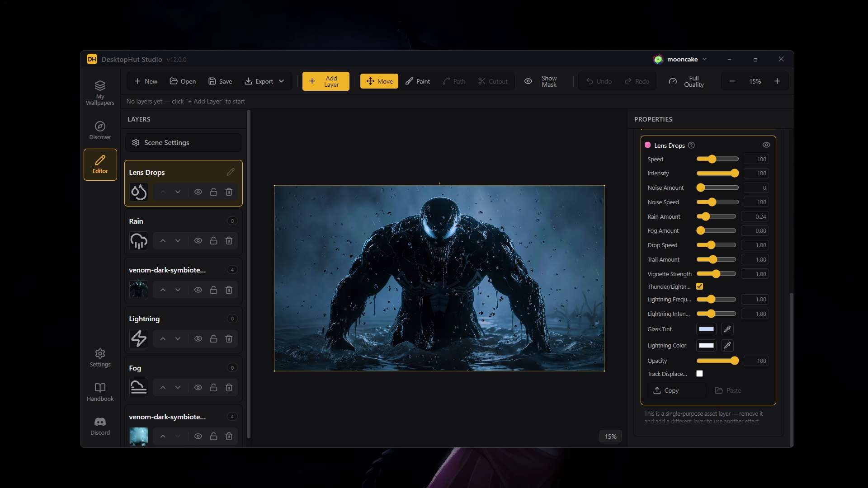Open the Handbook
The height and width of the screenshot is (488, 868).
click(x=100, y=392)
